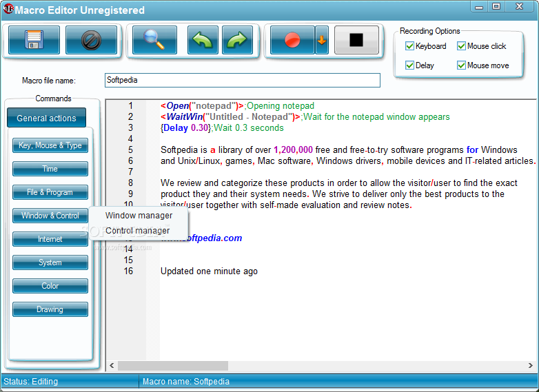This screenshot has height=392, width=539.
Task: Maximize the Macro Editor window
Action: tap(496, 6)
